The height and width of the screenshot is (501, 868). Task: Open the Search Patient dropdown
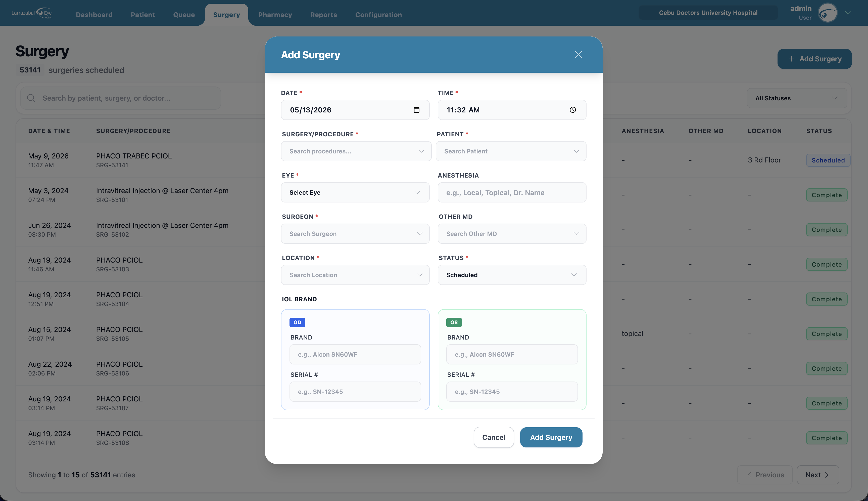511,151
